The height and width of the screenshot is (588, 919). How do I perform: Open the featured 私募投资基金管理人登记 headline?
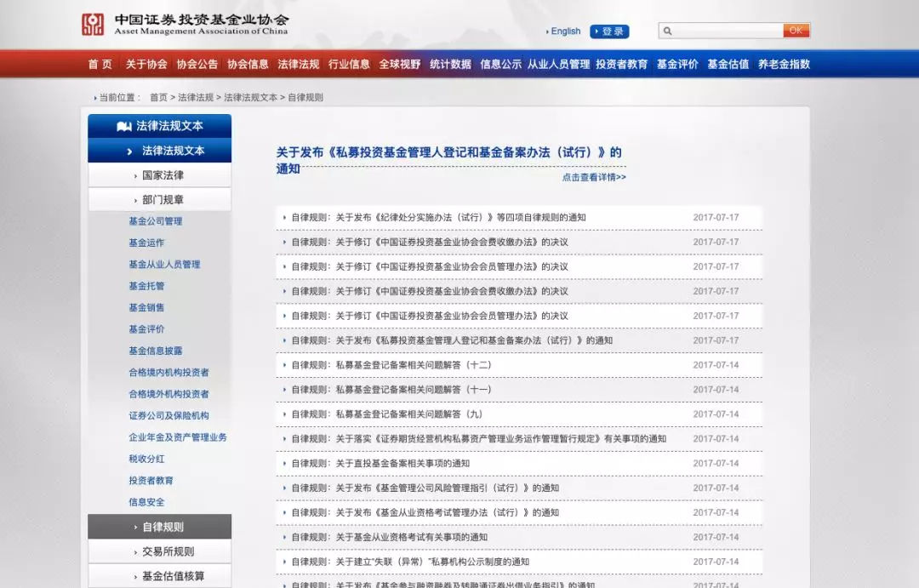coord(449,160)
